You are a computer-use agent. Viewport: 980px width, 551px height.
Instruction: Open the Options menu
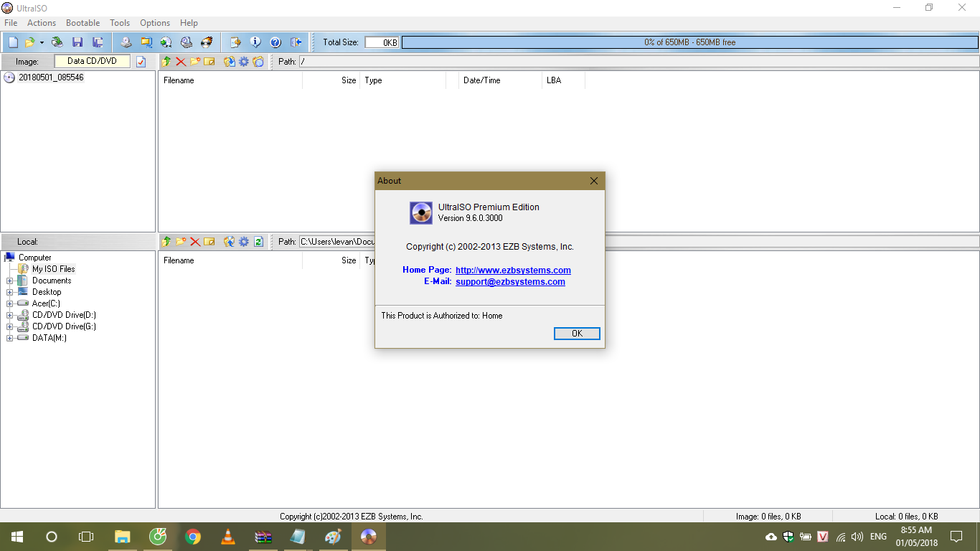tap(154, 22)
